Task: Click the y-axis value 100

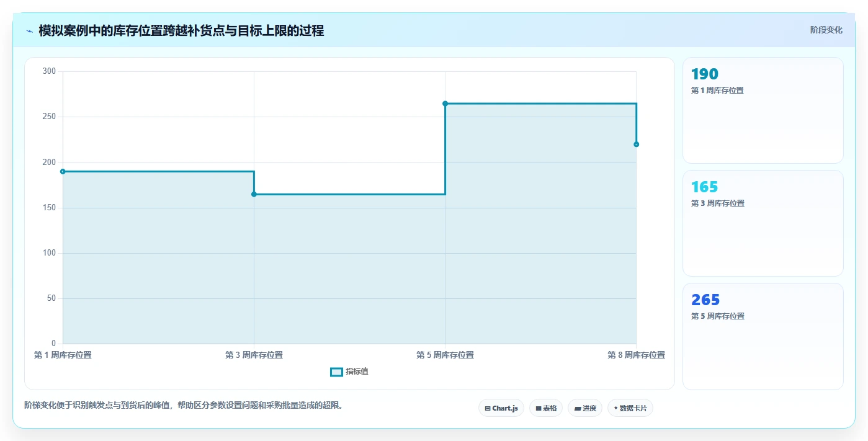Action: coord(49,253)
